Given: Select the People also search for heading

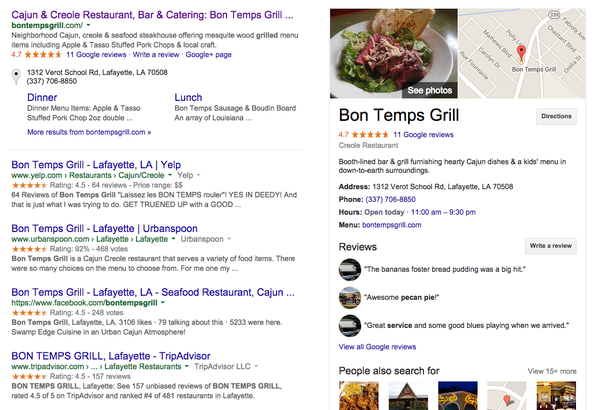Looking at the screenshot, I should click(389, 371).
